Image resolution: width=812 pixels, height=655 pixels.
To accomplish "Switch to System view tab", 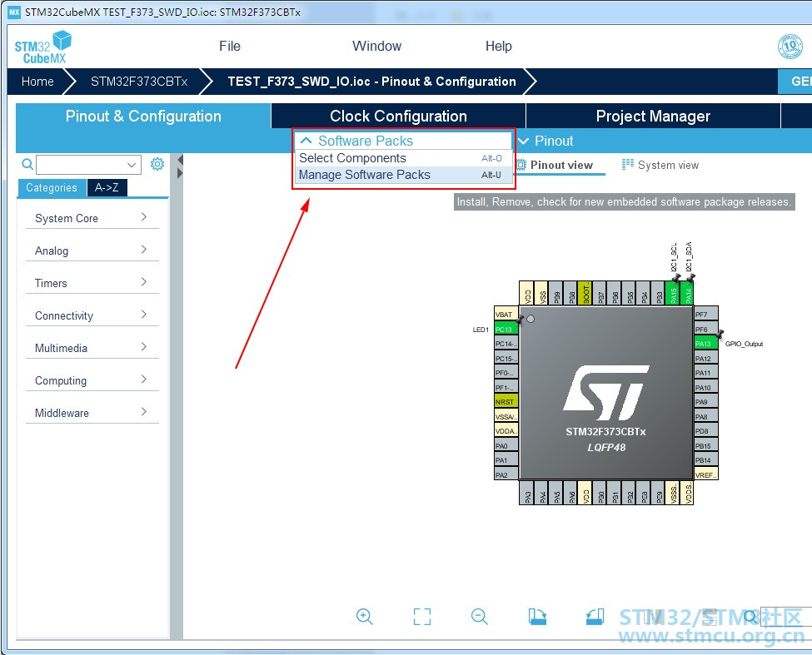I will pos(660,165).
